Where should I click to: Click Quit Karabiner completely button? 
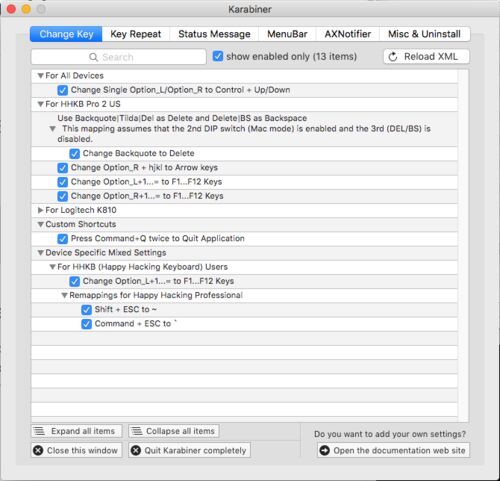[189, 450]
